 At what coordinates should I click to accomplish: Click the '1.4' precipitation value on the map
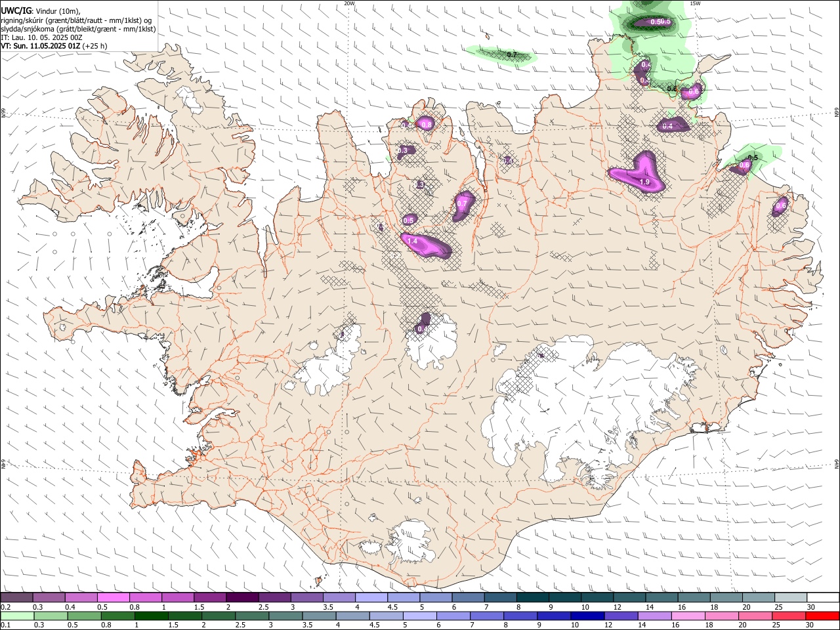[412, 241]
